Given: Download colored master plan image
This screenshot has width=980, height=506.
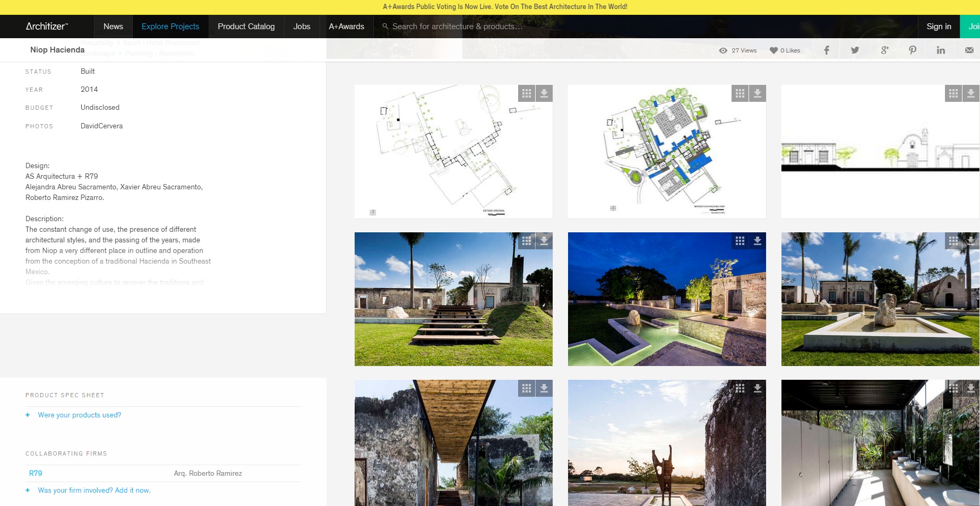Looking at the screenshot, I should 758,93.
